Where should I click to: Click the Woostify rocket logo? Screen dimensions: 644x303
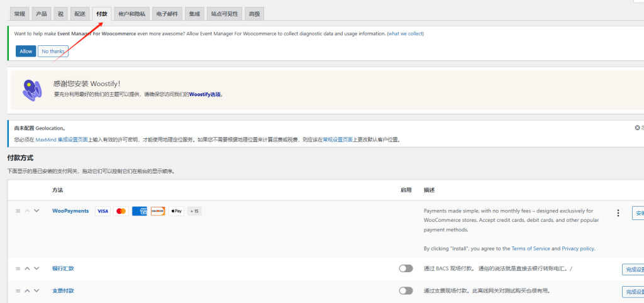click(x=32, y=91)
